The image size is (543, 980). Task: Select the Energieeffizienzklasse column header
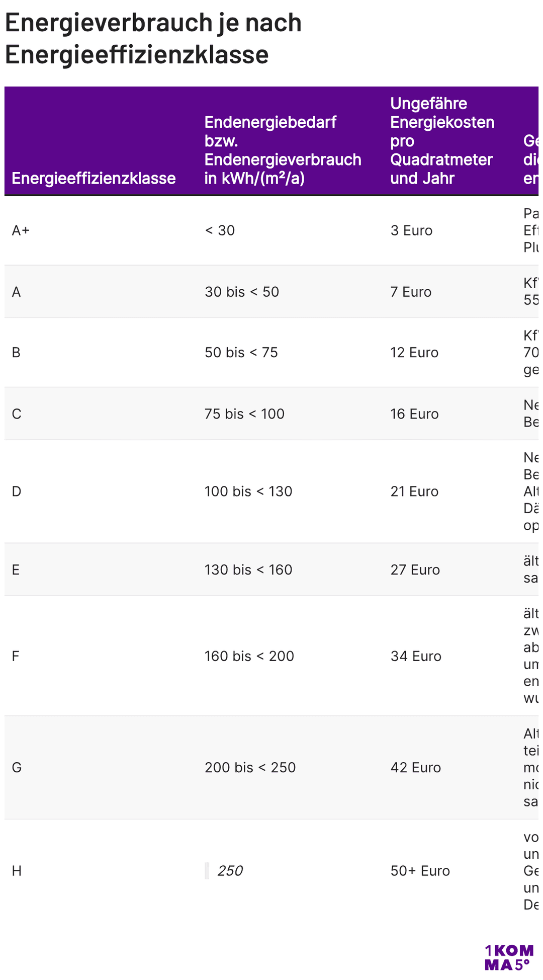pos(94,178)
